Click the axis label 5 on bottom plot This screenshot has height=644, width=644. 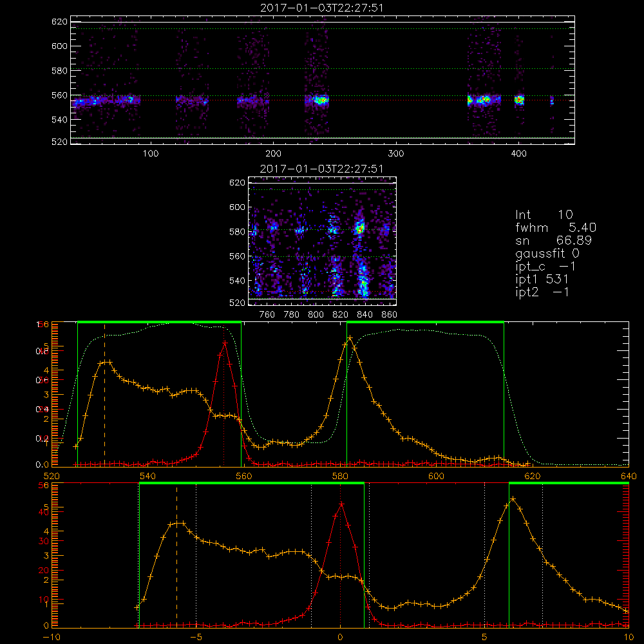point(485,638)
